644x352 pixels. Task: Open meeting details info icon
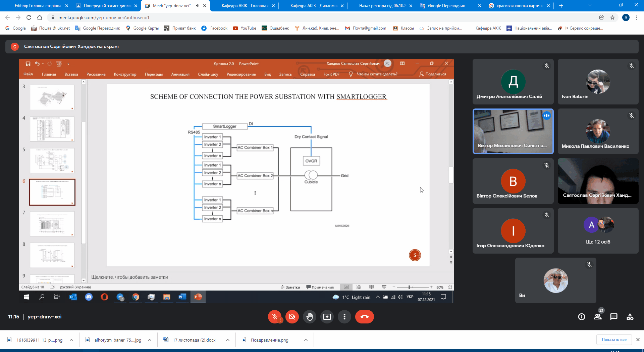point(582,317)
